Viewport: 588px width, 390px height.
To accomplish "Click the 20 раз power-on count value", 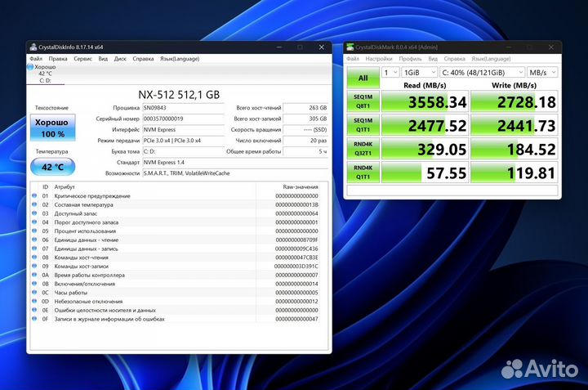I will click(305, 141).
